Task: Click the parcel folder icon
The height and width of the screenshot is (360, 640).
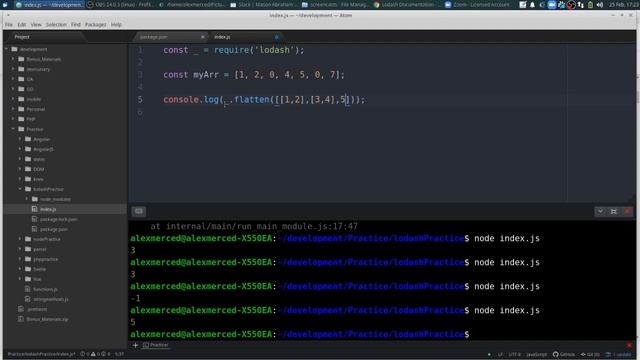Action: click(28, 249)
